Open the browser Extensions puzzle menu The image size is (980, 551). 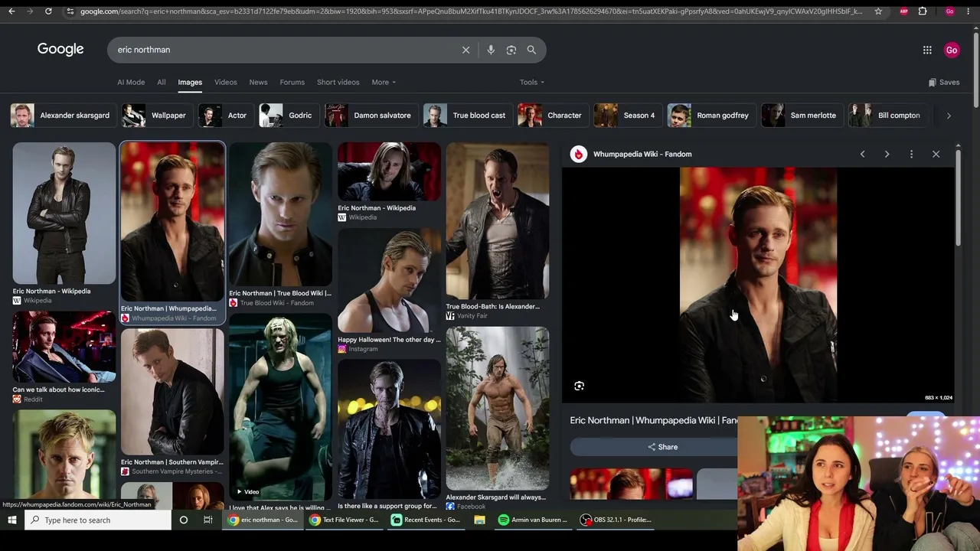coord(923,11)
